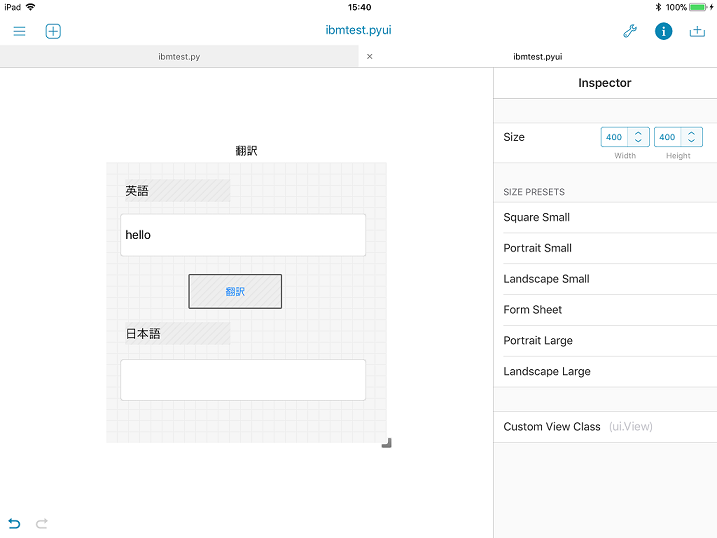Select the ibmtest.pyui tab
The image size is (717, 538).
(x=538, y=57)
